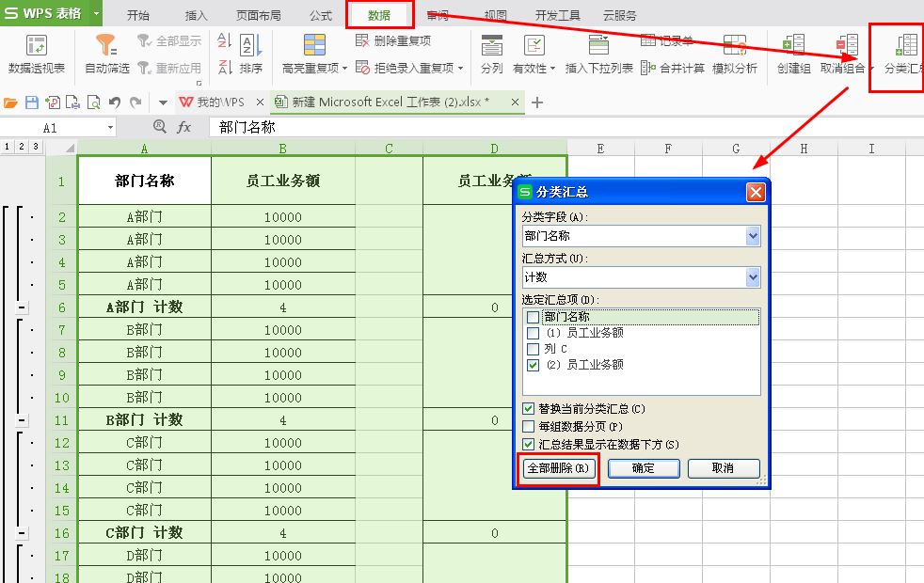Check the (1) 员工业务额 checkbox

534,333
